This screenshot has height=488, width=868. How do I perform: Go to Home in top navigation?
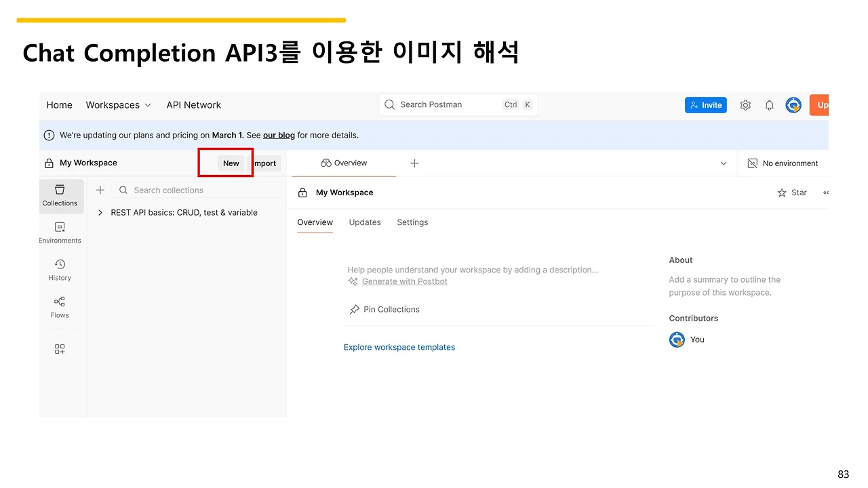[60, 105]
